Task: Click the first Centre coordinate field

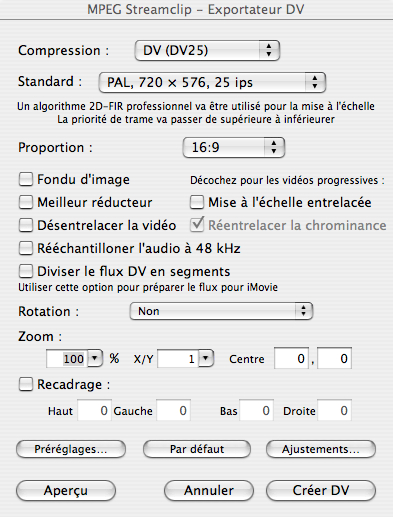Action: click(x=291, y=359)
